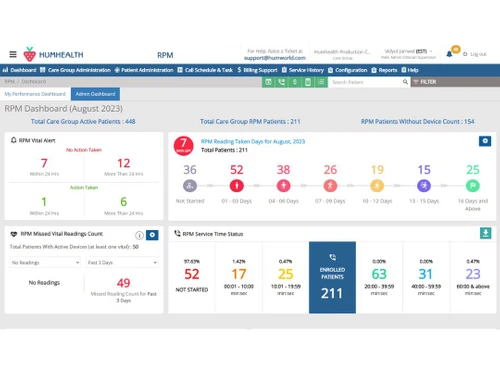This screenshot has height=375, width=500.
Task: Click the 16 Days and Above green icon
Action: pyautogui.click(x=473, y=186)
